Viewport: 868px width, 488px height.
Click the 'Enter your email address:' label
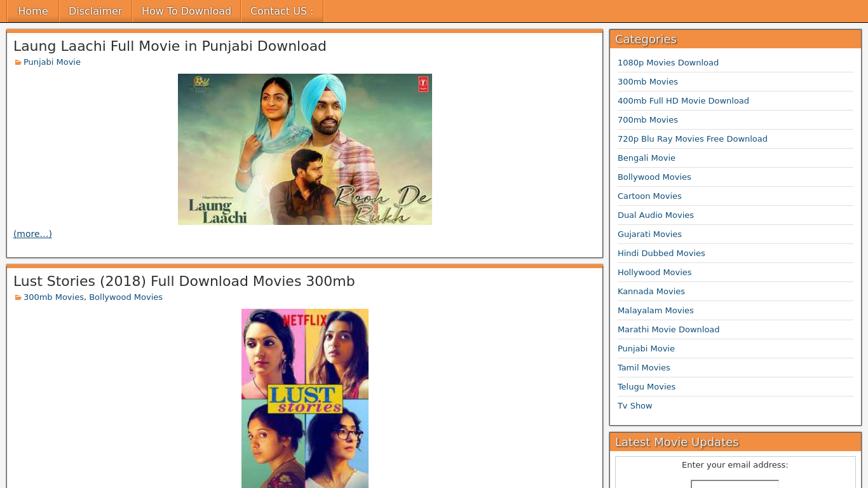pyautogui.click(x=735, y=465)
